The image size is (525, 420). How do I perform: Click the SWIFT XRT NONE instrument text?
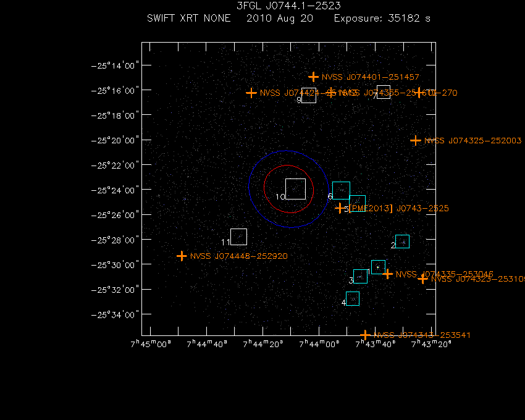189,18
